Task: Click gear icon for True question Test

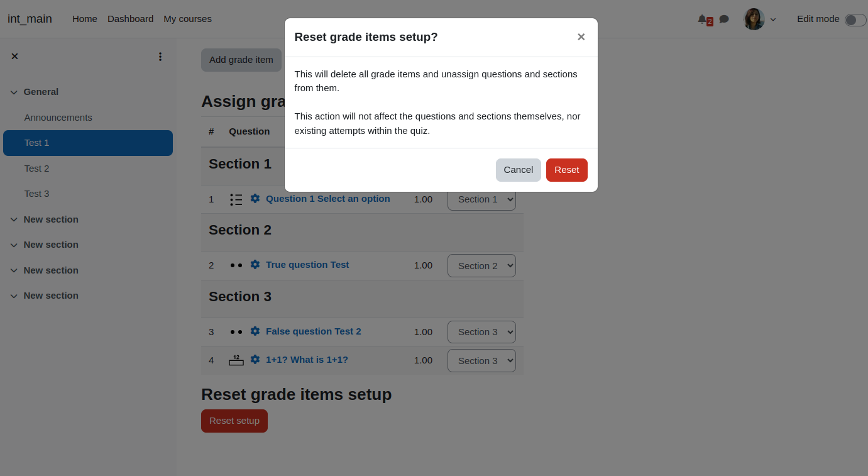Action: click(x=255, y=264)
